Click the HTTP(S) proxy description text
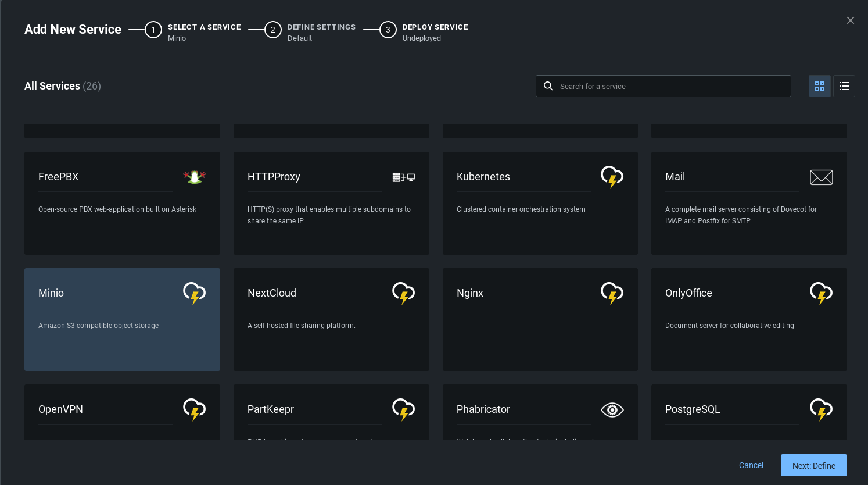The width and height of the screenshot is (868, 485). (329, 215)
